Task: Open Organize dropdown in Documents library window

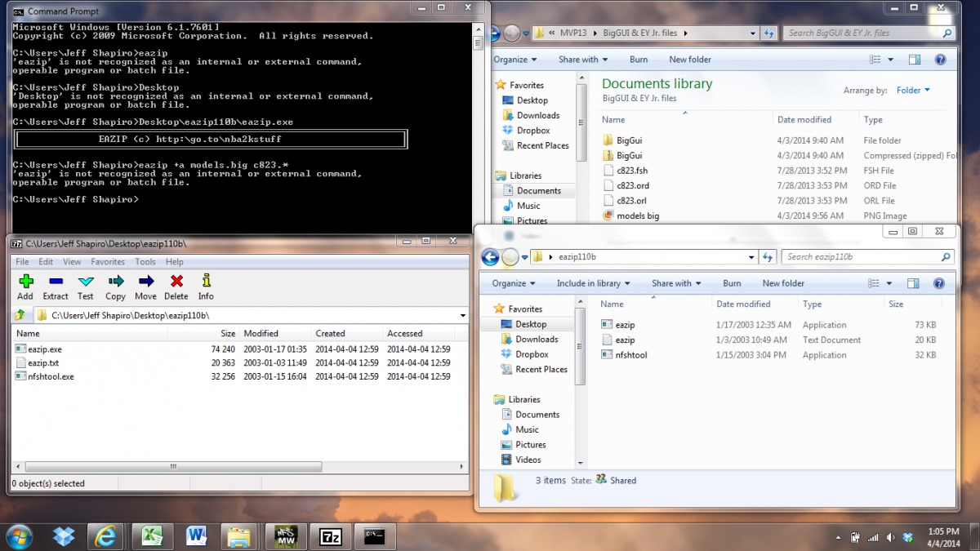Action: 515,60
